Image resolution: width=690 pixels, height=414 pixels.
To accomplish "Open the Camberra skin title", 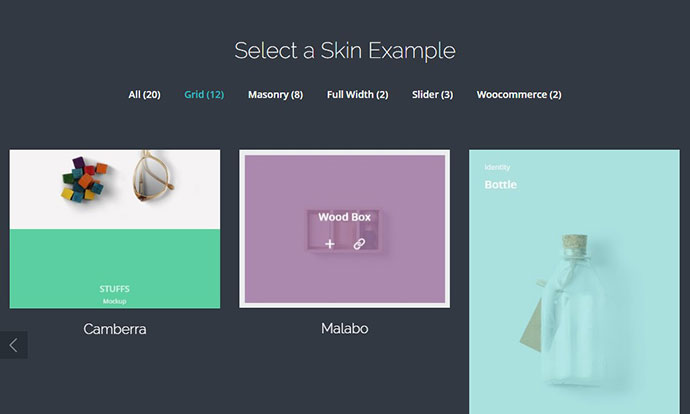I will point(115,329).
